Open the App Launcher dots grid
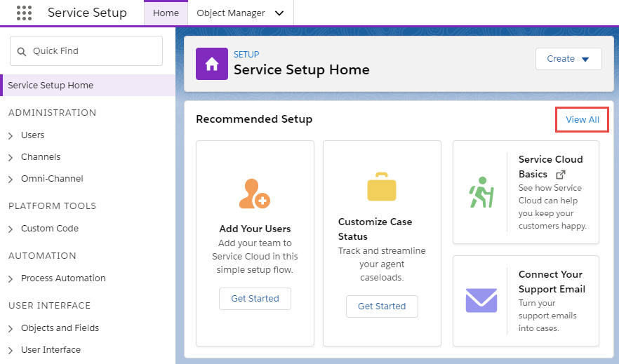The image size is (619, 364). click(24, 13)
